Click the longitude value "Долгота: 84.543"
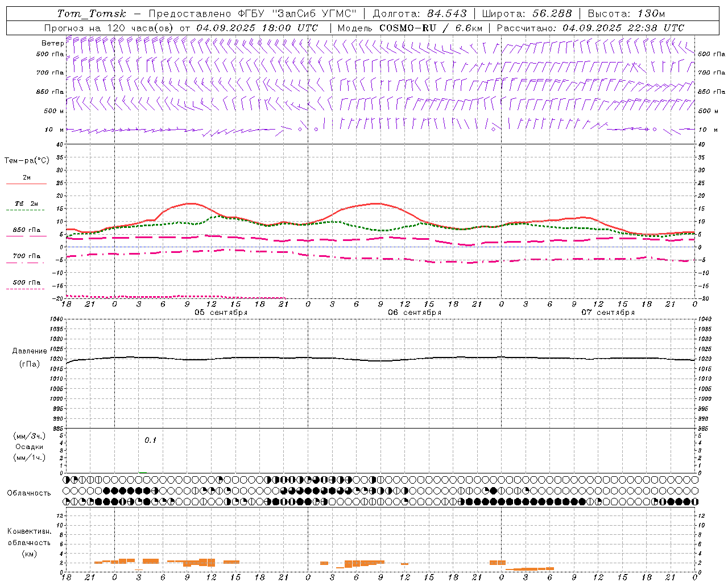Image resolution: width=728 pixels, height=582 pixels. point(420,14)
